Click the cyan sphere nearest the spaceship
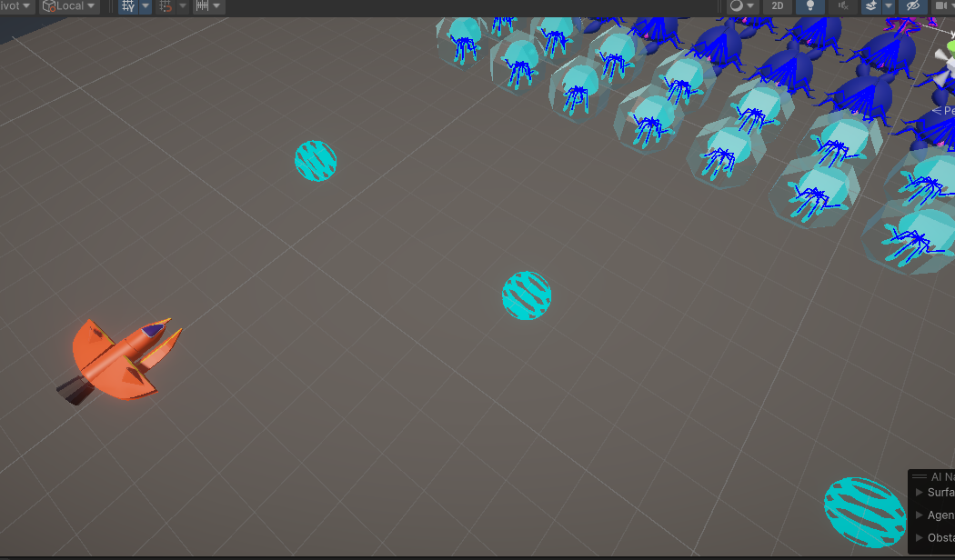Viewport: 955px width, 560px height. [x=527, y=295]
